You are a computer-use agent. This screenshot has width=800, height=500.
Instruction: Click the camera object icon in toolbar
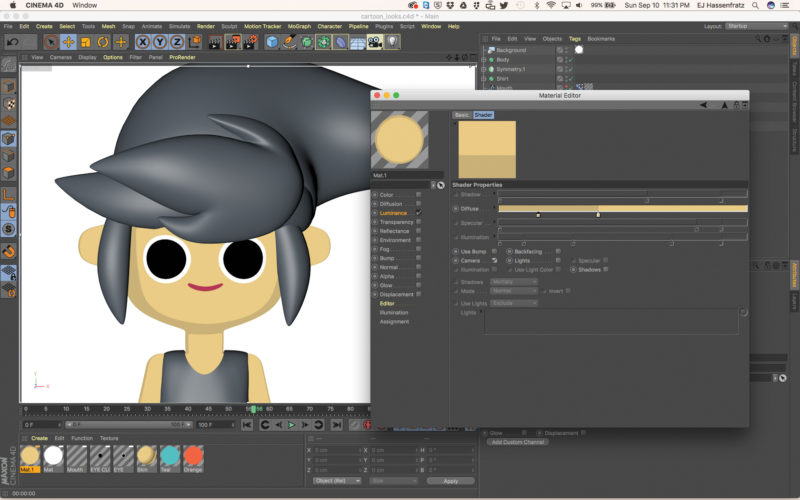[374, 42]
